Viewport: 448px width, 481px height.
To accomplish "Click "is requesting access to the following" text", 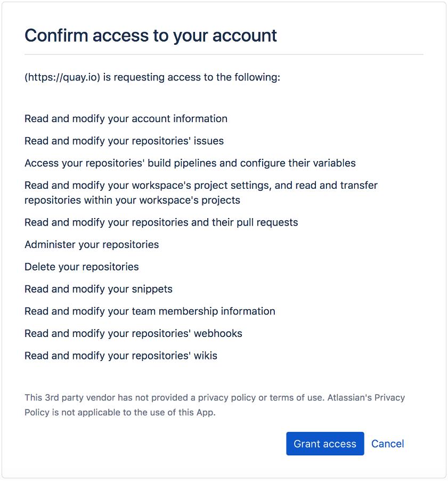I will [192, 77].
